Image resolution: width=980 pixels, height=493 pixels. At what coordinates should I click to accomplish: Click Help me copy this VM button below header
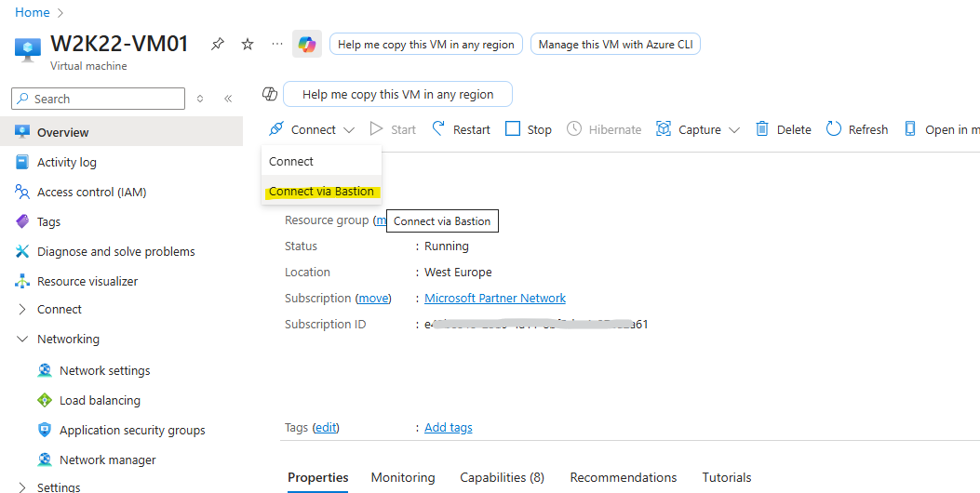point(397,94)
